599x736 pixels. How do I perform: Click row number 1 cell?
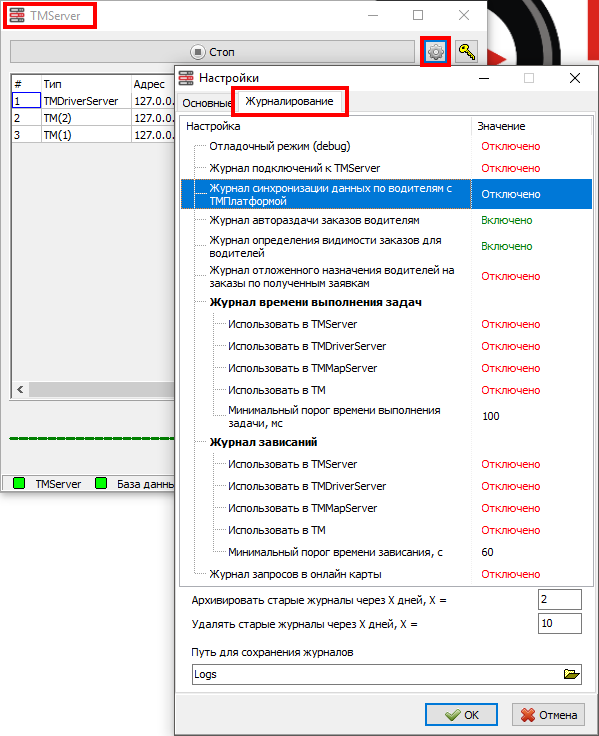pos(26,101)
